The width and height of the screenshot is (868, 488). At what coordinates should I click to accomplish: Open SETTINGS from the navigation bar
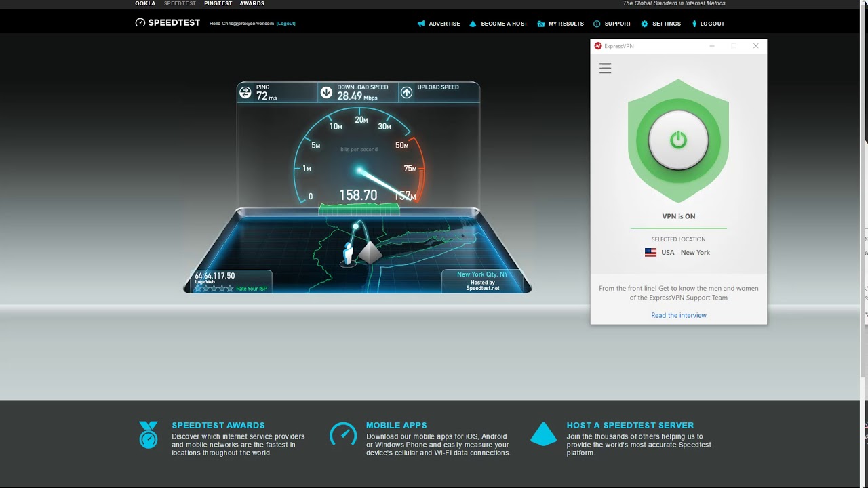(x=667, y=24)
